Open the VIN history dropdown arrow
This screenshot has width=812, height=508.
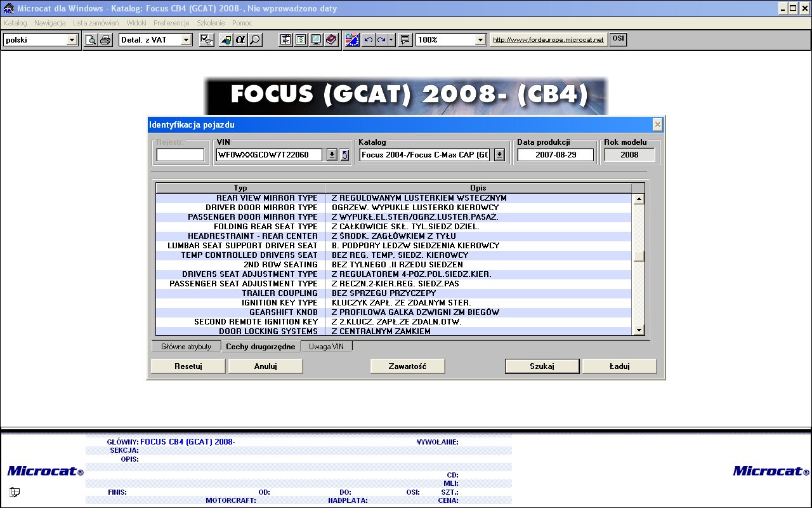(332, 155)
